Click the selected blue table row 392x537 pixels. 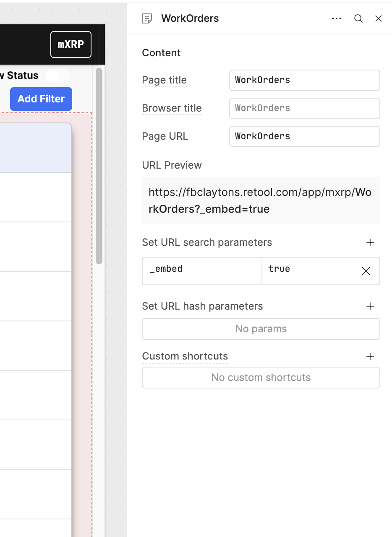36,148
